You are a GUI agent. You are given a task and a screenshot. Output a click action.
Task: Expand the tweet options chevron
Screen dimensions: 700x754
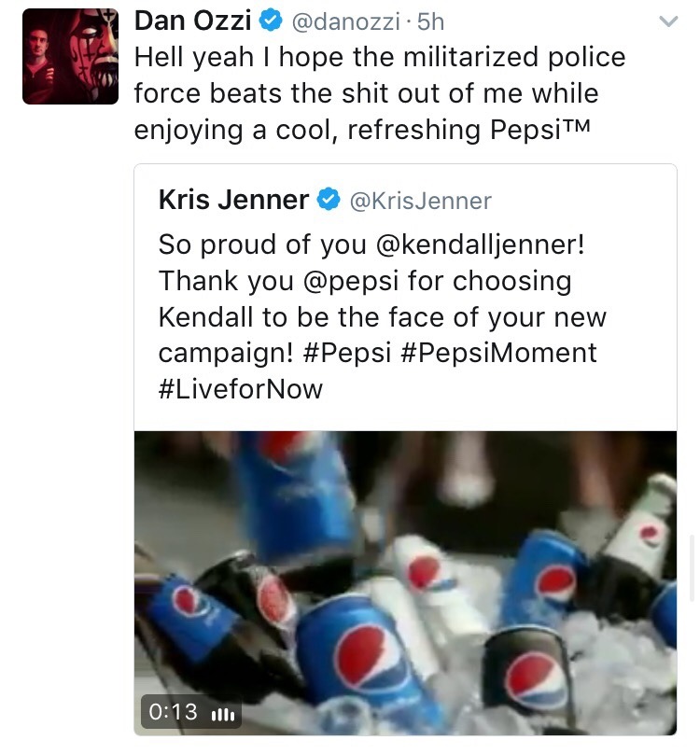[x=667, y=22]
